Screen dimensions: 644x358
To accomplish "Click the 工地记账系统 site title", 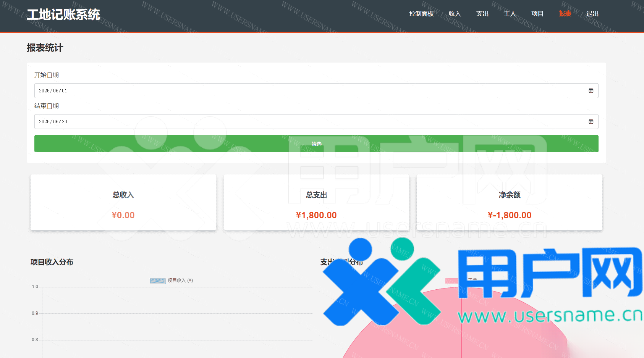I will 63,15.
